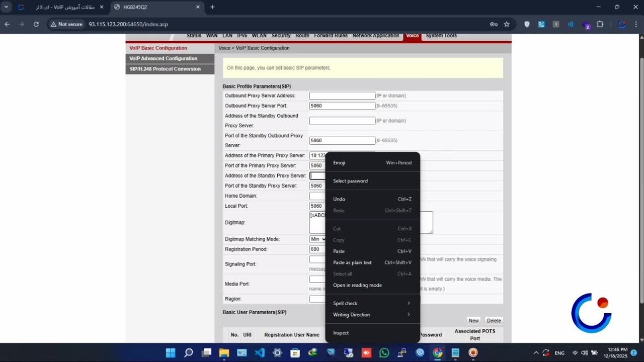Select Inspect in the context menu
The image size is (644, 362).
pyautogui.click(x=341, y=333)
